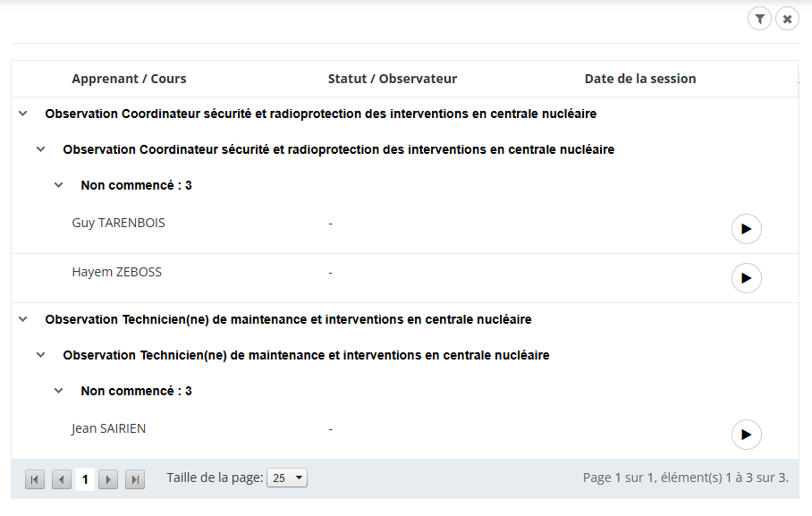Collapse first 'Non commencé : 3' group

(59, 185)
